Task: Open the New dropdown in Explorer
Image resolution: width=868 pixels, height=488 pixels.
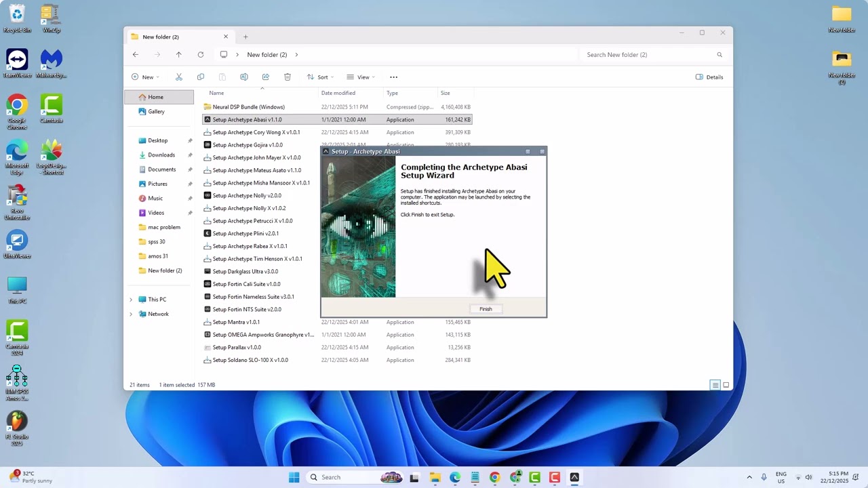Action: coord(145,77)
